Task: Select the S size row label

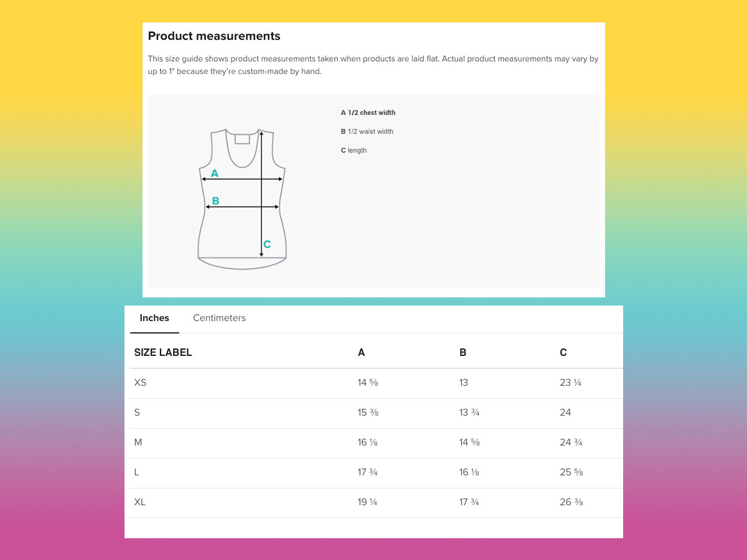Action: 137,413
